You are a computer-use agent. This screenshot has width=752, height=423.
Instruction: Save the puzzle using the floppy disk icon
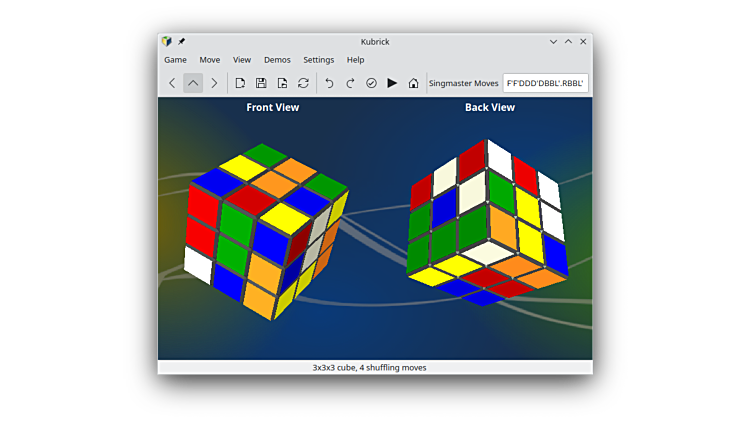tap(261, 83)
